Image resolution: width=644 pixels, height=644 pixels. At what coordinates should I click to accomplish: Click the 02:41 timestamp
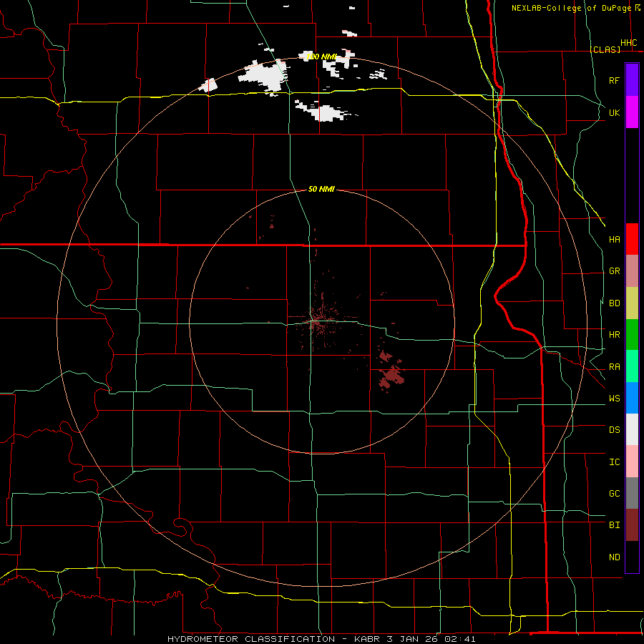pyautogui.click(x=459, y=639)
